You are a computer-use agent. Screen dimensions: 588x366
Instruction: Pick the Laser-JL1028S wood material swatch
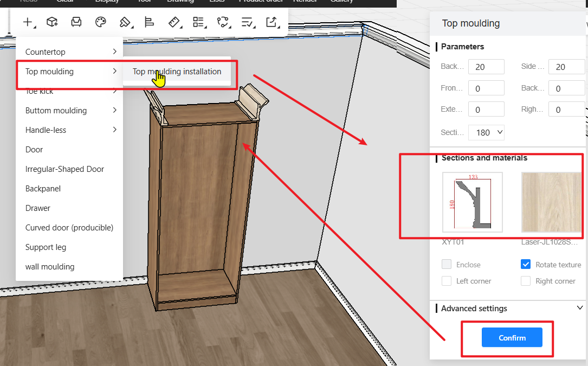point(551,202)
